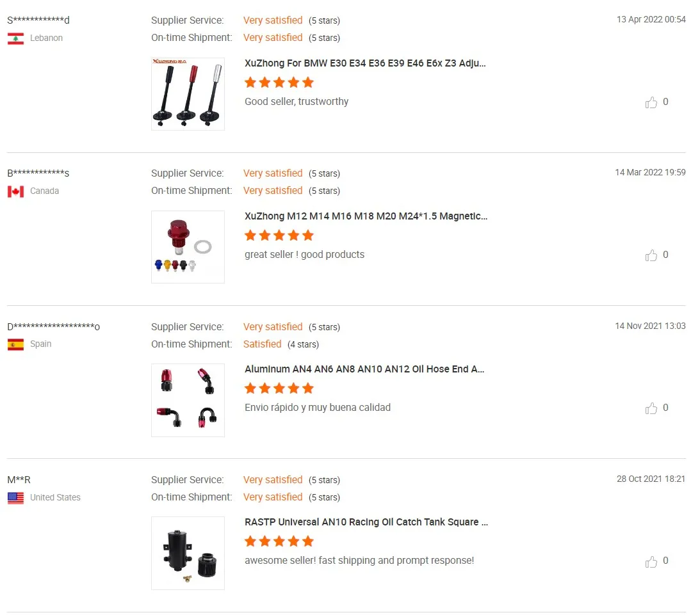Open BMW shifter product thumbnail
The image size is (700, 615).
point(188,94)
